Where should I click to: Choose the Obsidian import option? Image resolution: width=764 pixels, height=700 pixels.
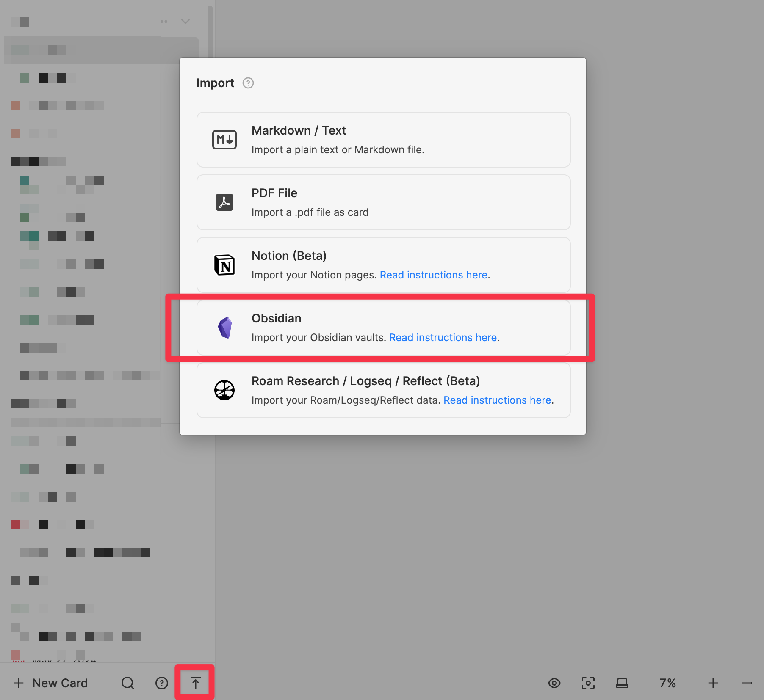click(x=384, y=328)
